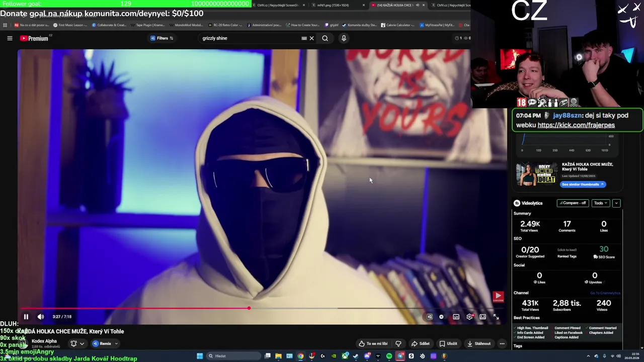Open 'How to Create Your...' bookmark

[302, 25]
